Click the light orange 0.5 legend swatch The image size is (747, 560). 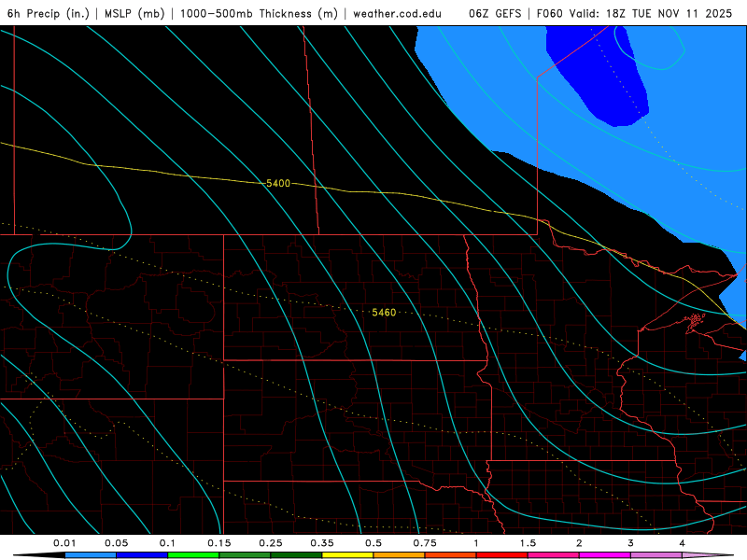[x=400, y=555]
